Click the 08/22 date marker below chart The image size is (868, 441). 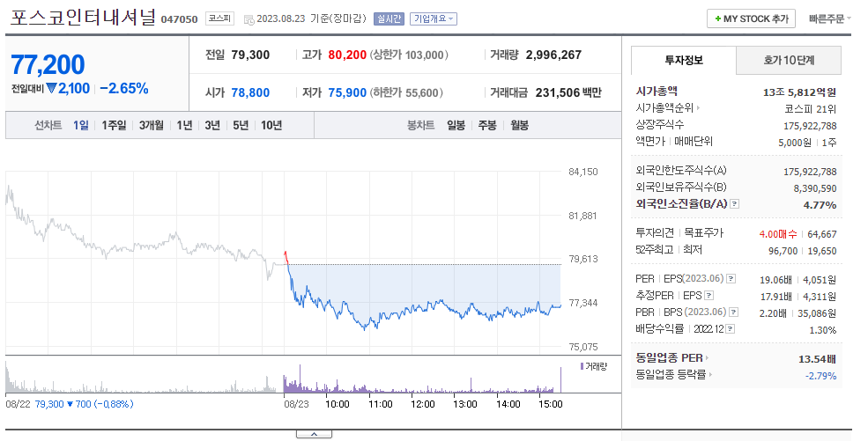pyautogui.click(x=18, y=404)
